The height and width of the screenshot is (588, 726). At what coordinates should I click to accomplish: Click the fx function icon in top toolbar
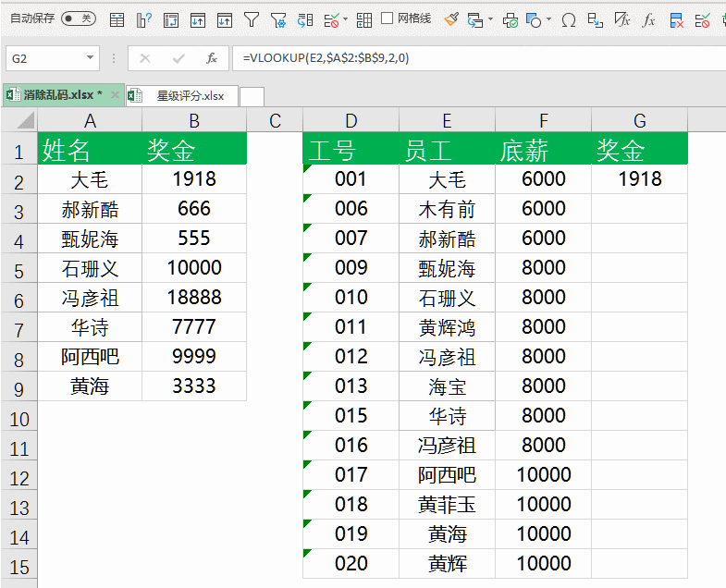coord(648,20)
